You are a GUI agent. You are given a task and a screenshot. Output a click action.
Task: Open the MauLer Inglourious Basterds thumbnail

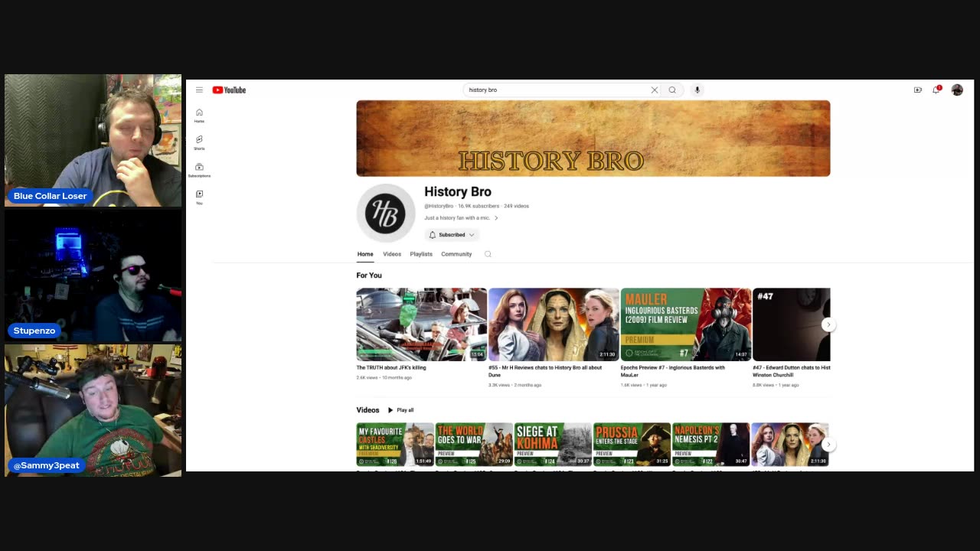pyautogui.click(x=686, y=324)
